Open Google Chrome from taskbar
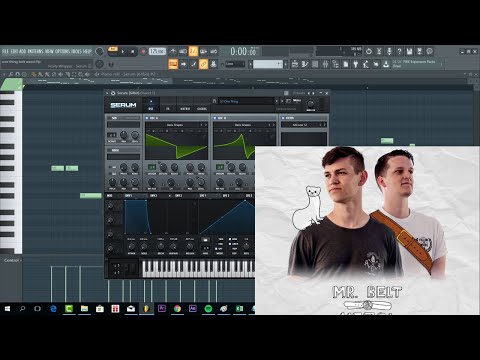Image resolution: width=480 pixels, height=360 pixels. pyautogui.click(x=177, y=309)
